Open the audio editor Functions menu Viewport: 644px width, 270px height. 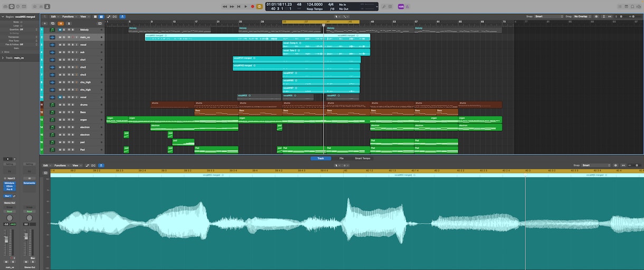(62, 165)
